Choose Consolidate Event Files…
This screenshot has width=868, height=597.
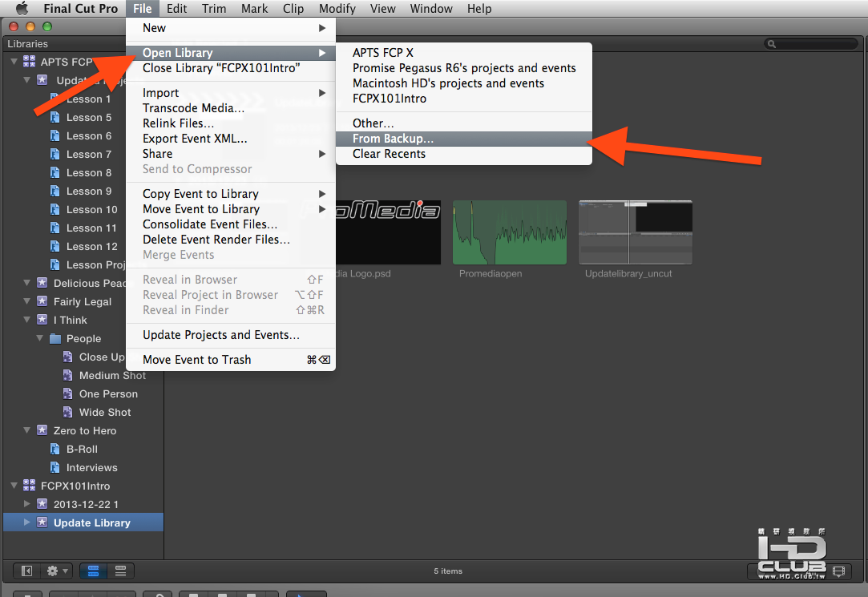[230, 224]
